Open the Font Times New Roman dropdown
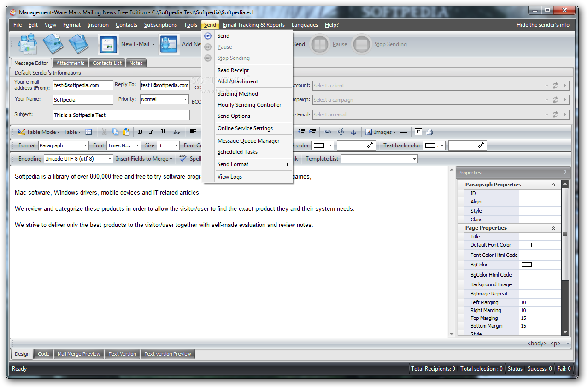 pyautogui.click(x=137, y=145)
